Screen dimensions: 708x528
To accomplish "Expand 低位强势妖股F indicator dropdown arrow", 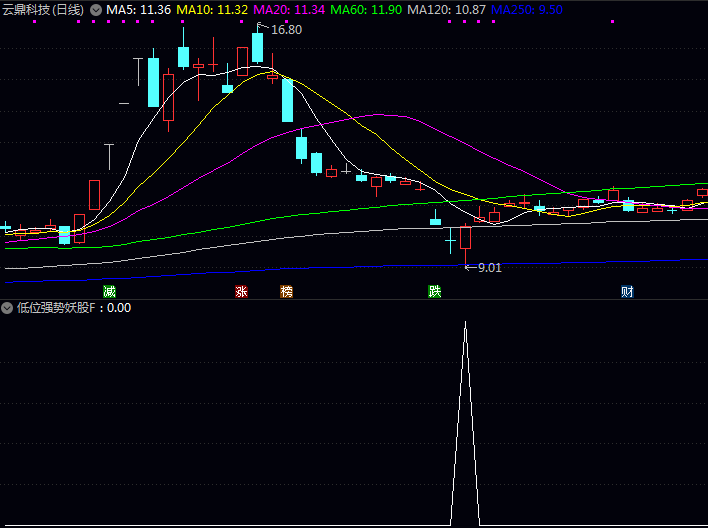I will tap(7, 308).
